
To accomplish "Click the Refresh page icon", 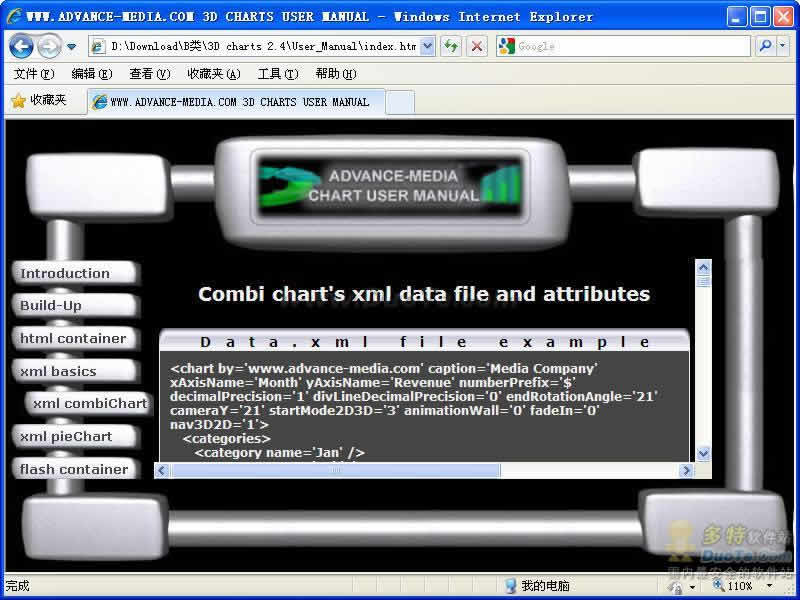I will click(451, 46).
